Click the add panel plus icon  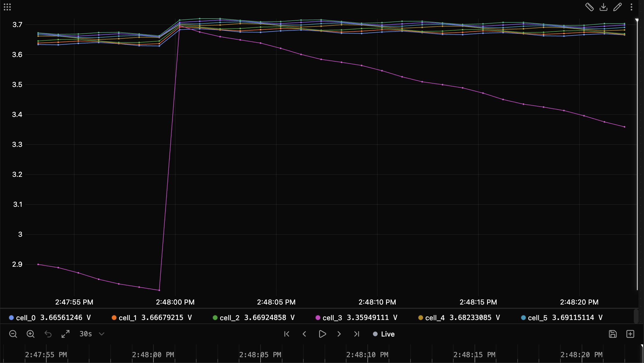[x=630, y=334]
